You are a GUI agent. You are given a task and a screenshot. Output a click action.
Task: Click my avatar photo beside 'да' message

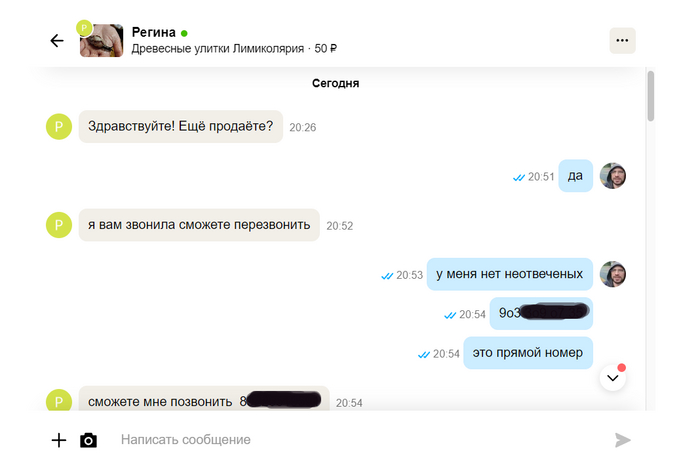point(613,176)
